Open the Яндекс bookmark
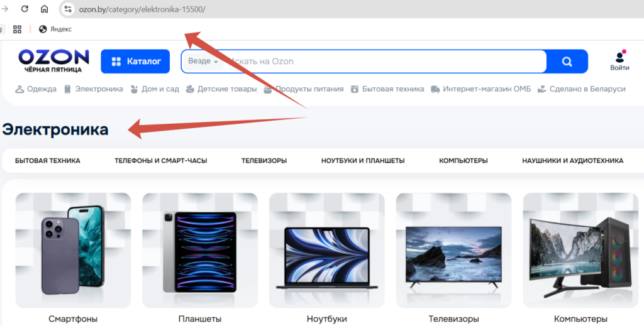The image size is (644, 326). click(55, 29)
